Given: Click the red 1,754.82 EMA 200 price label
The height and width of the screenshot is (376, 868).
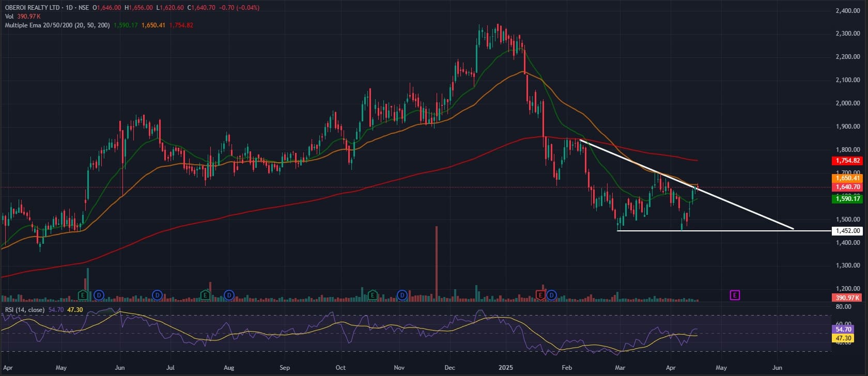Looking at the screenshot, I should tap(848, 161).
